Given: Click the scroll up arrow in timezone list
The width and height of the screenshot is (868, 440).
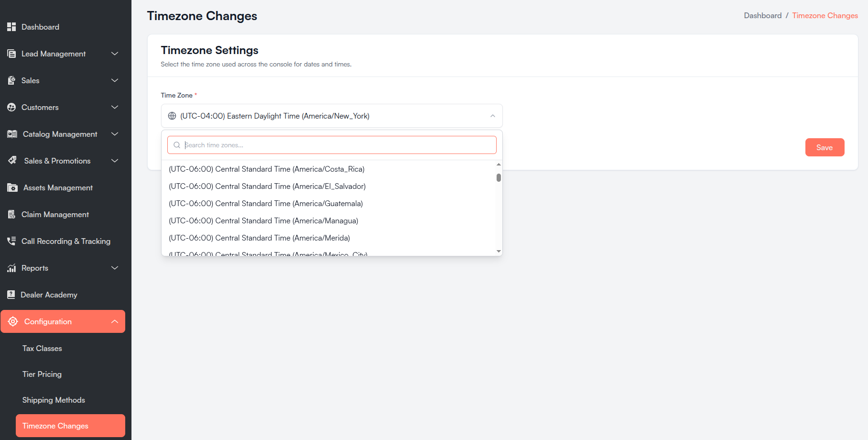Looking at the screenshot, I should click(499, 164).
